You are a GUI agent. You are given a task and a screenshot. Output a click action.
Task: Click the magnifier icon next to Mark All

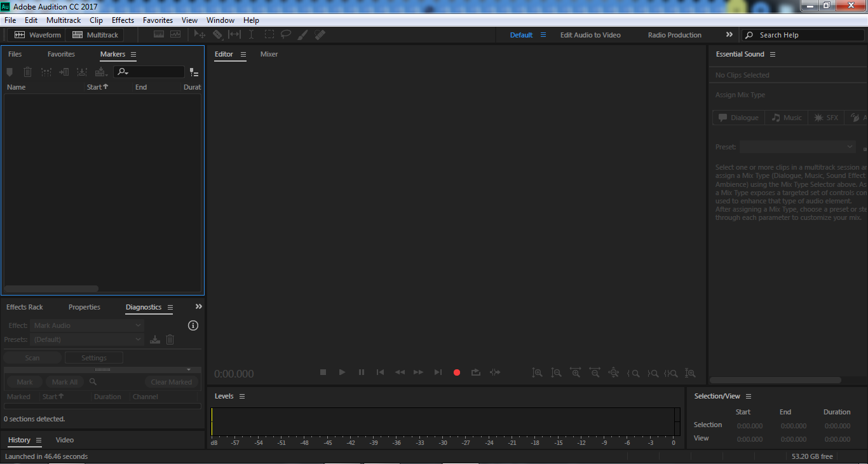[93, 382]
